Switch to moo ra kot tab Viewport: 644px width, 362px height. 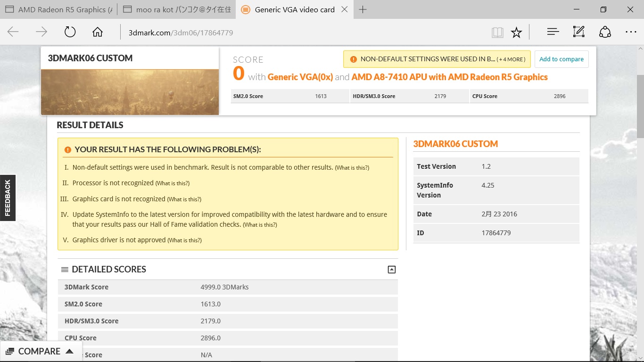point(176,9)
